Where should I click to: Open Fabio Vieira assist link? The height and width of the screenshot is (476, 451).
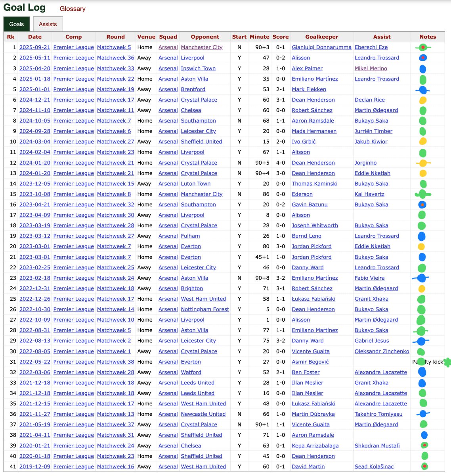(370, 278)
